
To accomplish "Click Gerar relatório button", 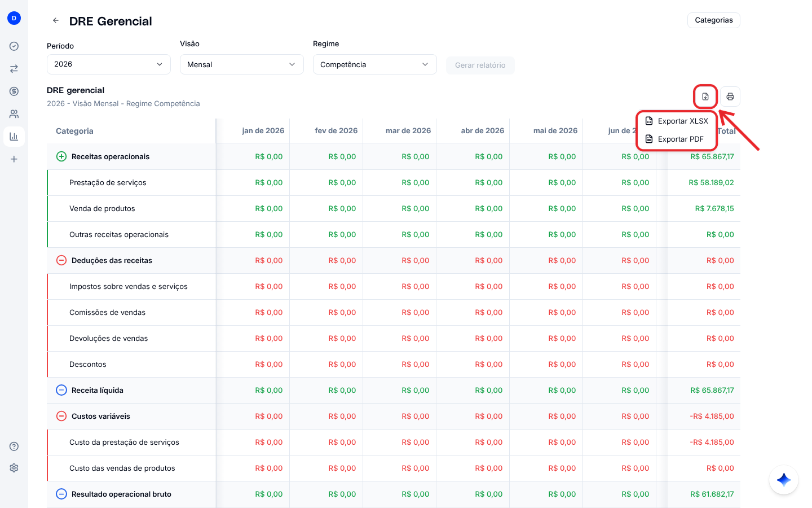I will point(480,65).
